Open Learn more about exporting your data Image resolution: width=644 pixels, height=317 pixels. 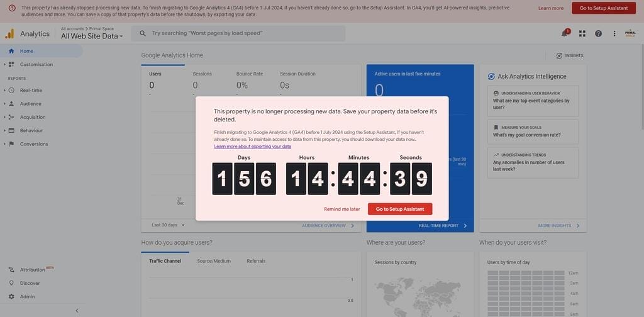(253, 146)
